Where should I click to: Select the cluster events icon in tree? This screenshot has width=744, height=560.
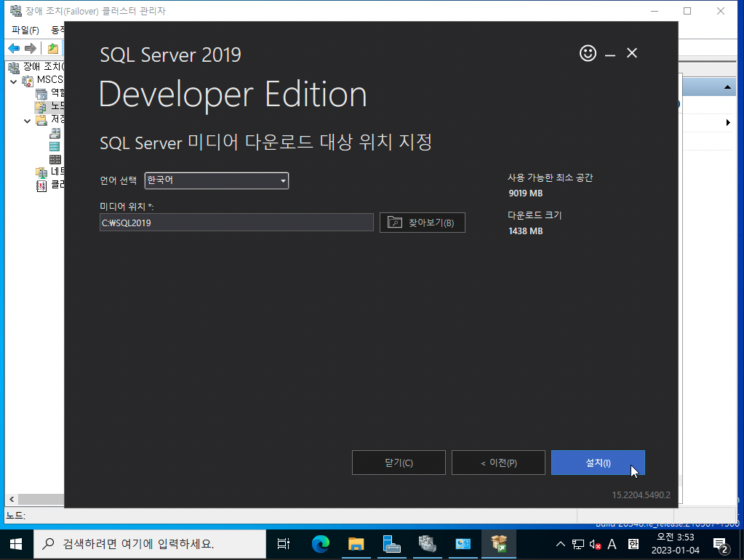[x=41, y=185]
